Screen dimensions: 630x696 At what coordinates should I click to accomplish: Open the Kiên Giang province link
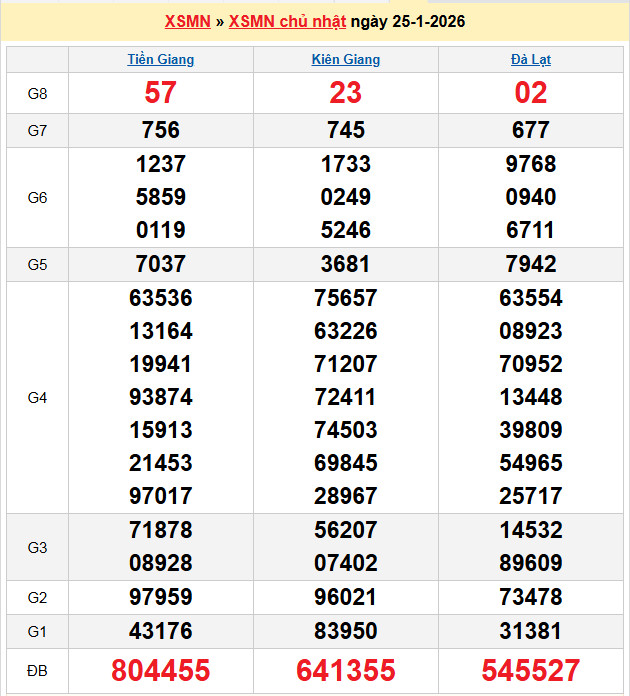(346, 59)
